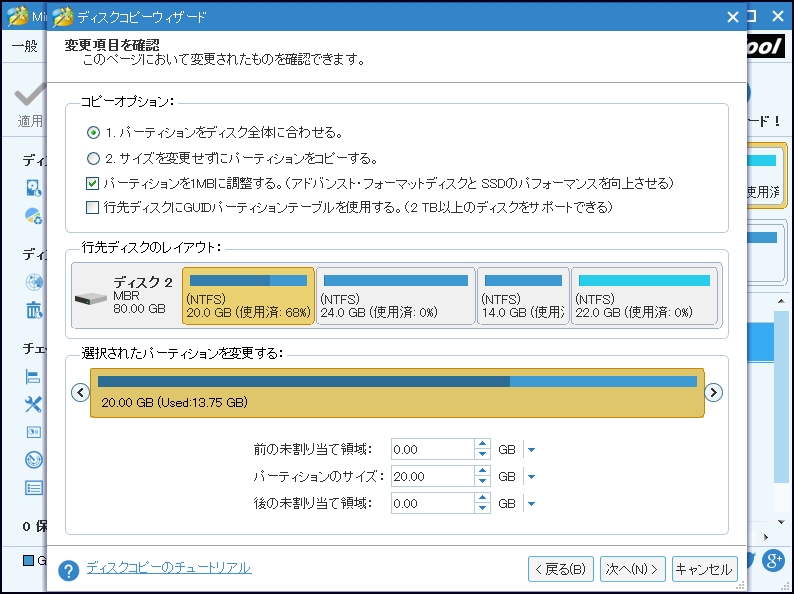Image resolution: width=794 pixels, height=594 pixels.
Task: Click the Cancel (キャンセル) button
Action: tap(704, 569)
